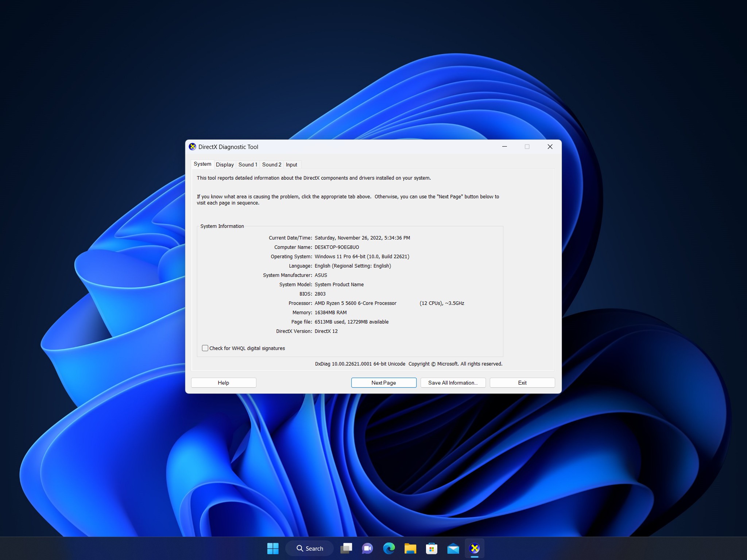The width and height of the screenshot is (747, 560).
Task: Click the DirectX Diagnostic Tool window title
Action: (228, 147)
